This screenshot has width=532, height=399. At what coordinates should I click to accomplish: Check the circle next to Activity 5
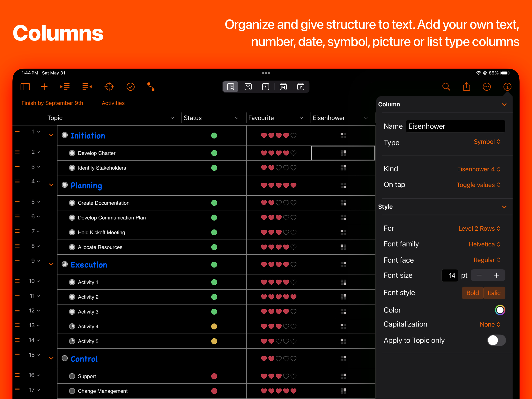click(72, 341)
